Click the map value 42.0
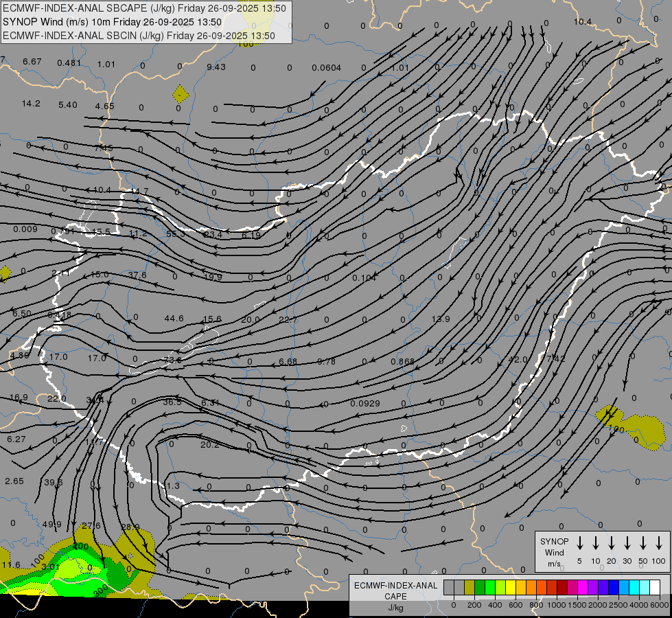This screenshot has width=672, height=618. tap(518, 359)
